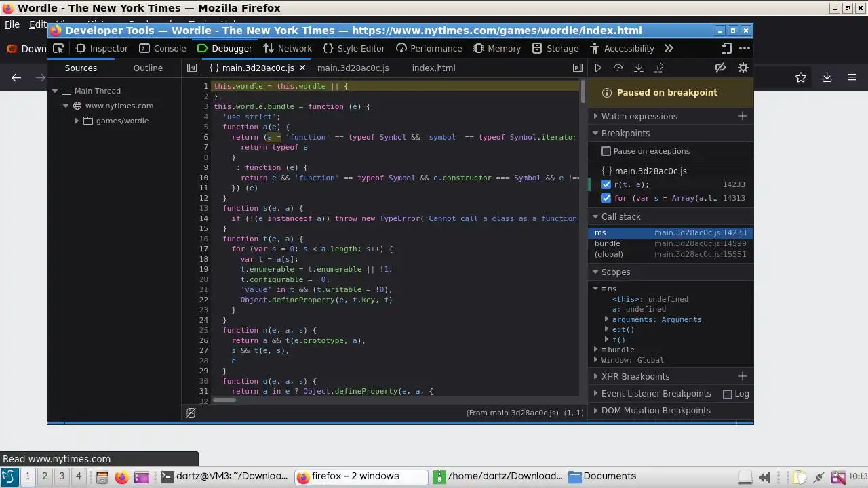Click the element picker icon in DevTools
This screenshot has width=868, height=488.
coord(58,48)
